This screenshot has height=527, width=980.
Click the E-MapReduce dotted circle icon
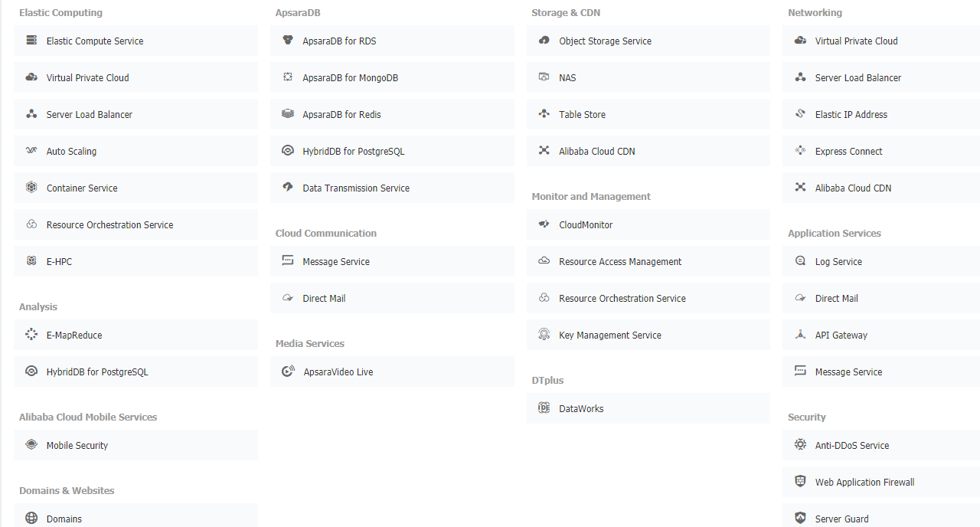point(31,335)
